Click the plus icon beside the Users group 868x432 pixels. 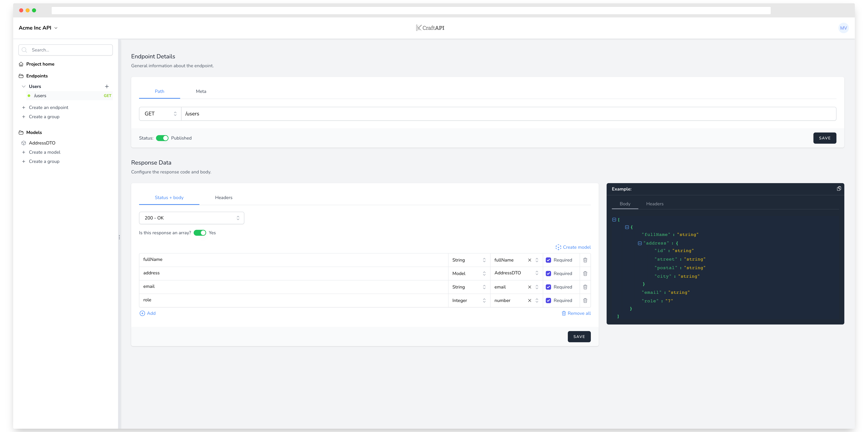click(x=107, y=86)
